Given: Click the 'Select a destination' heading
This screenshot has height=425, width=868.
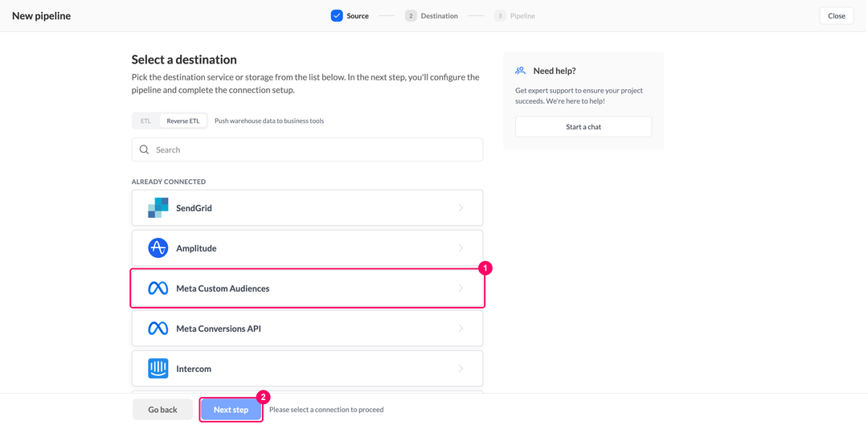Looking at the screenshot, I should [x=184, y=59].
